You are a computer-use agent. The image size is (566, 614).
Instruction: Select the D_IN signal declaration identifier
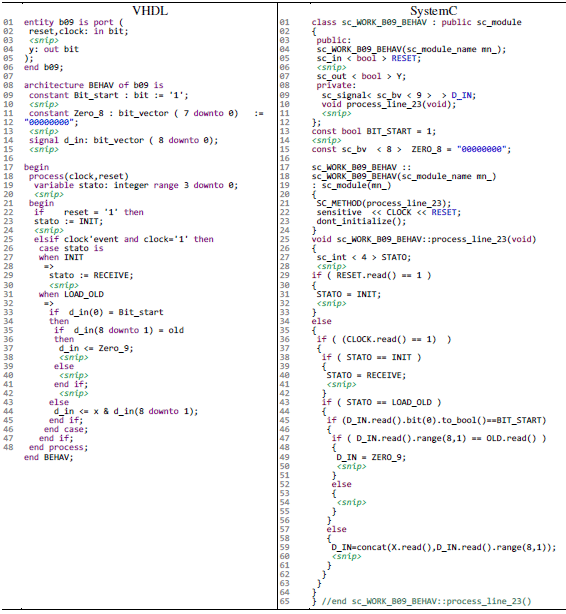(x=463, y=95)
